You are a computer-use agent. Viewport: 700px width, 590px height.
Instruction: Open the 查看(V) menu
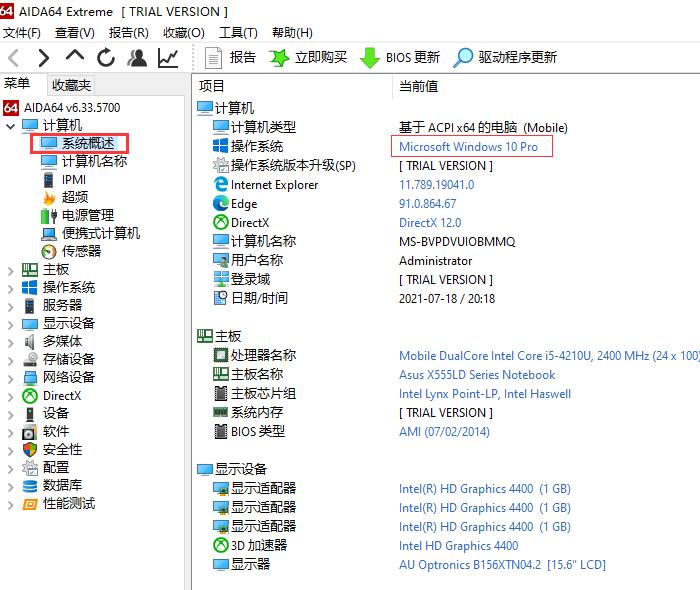point(75,33)
